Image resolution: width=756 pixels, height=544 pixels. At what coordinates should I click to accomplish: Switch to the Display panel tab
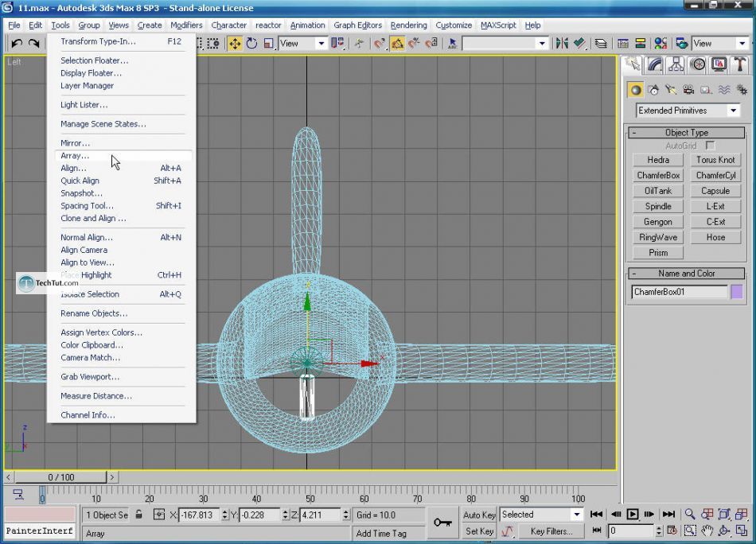coord(719,64)
